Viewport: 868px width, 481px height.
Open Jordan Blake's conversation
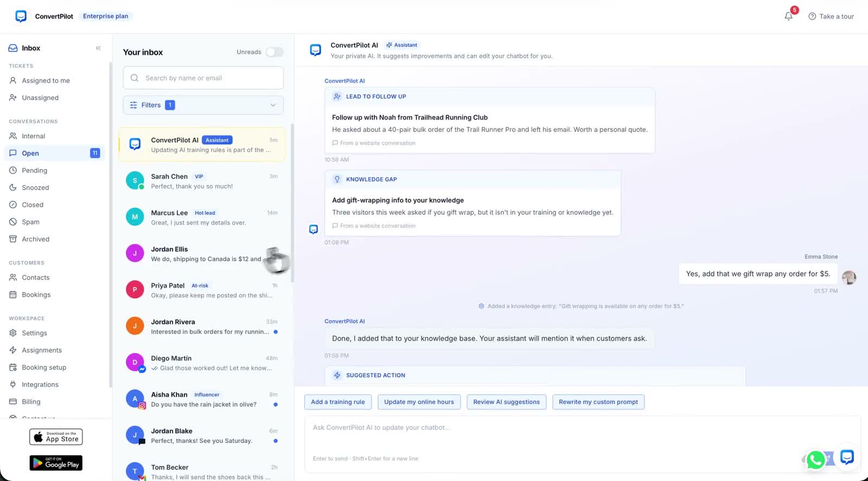pyautogui.click(x=202, y=435)
